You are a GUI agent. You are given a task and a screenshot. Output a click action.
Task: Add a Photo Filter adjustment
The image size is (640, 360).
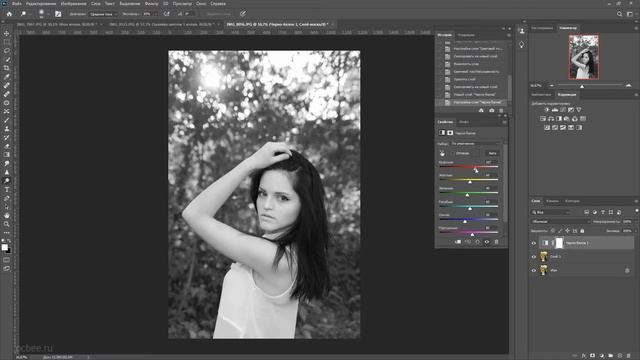(x=567, y=119)
